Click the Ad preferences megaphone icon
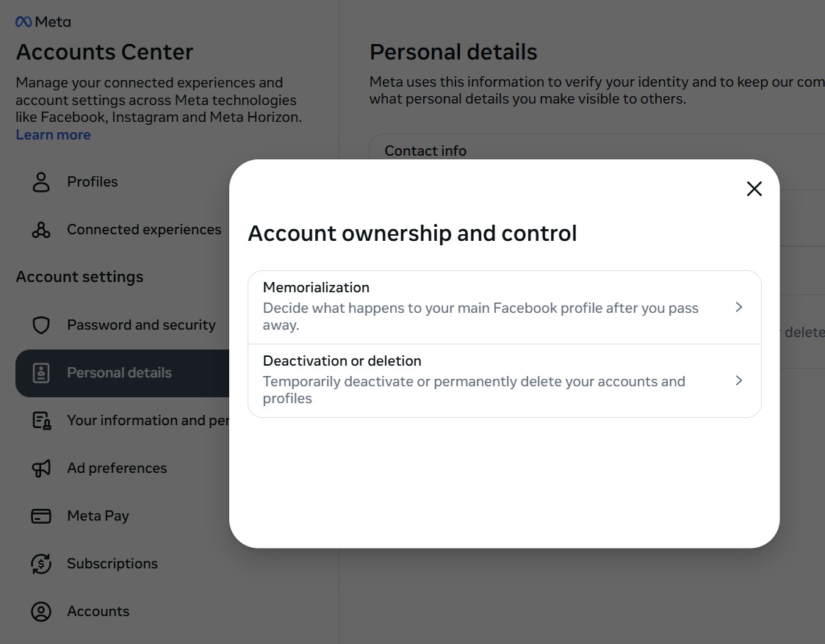825x644 pixels. 41,468
